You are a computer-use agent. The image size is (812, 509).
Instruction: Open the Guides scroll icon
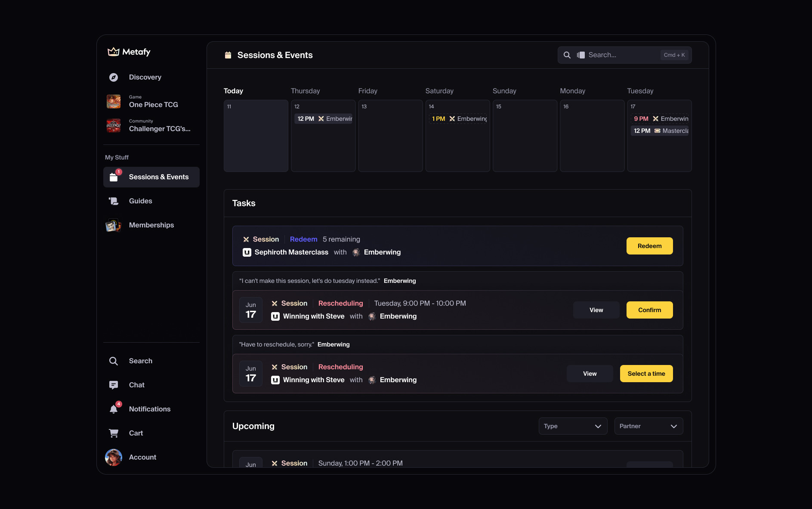click(114, 201)
